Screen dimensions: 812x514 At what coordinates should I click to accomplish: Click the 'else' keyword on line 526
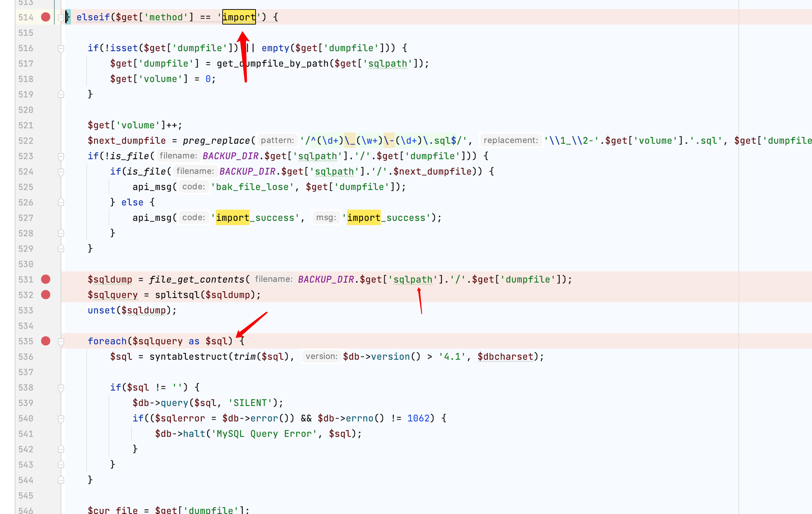click(133, 202)
